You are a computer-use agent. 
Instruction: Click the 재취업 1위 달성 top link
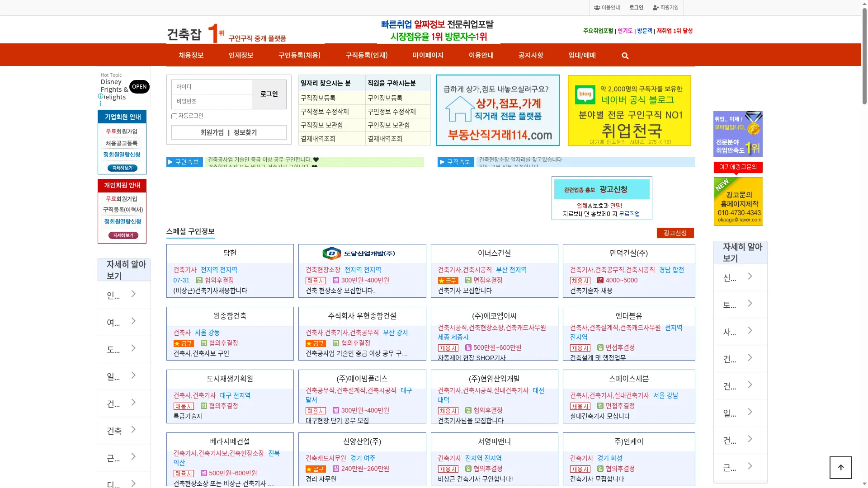click(675, 31)
